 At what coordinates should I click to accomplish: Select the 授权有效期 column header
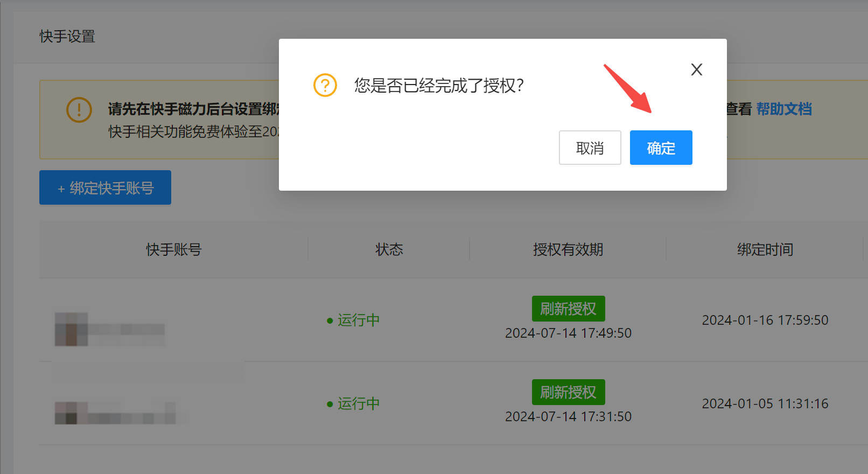point(568,249)
